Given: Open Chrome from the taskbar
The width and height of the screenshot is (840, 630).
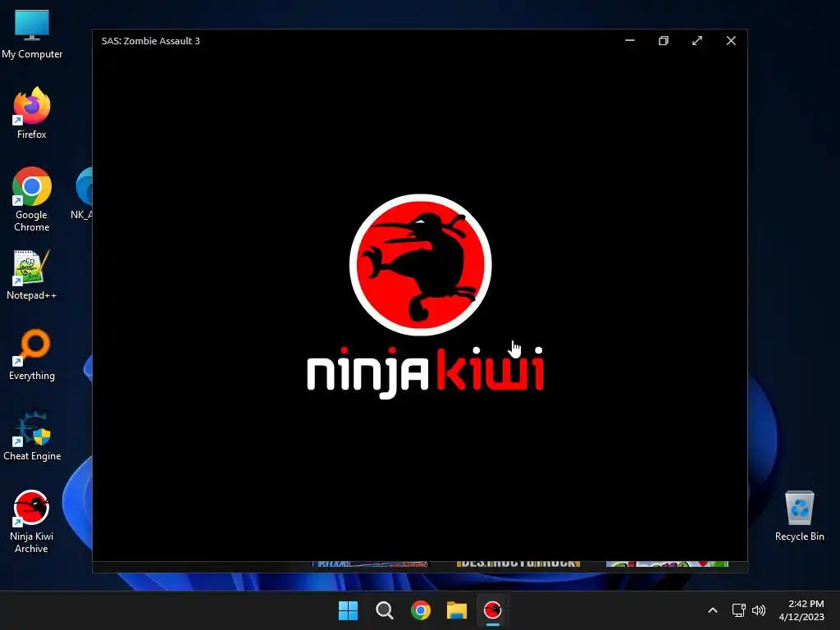Looking at the screenshot, I should pos(421,610).
